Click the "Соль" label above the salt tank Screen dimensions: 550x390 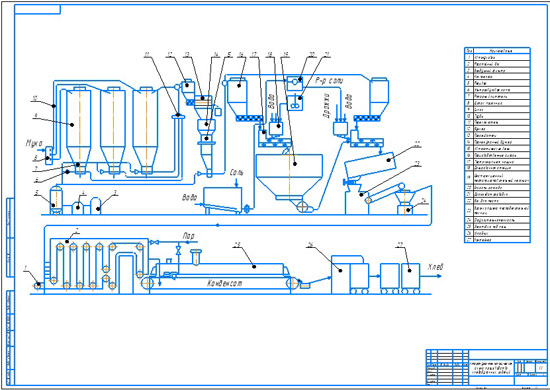tap(237, 173)
